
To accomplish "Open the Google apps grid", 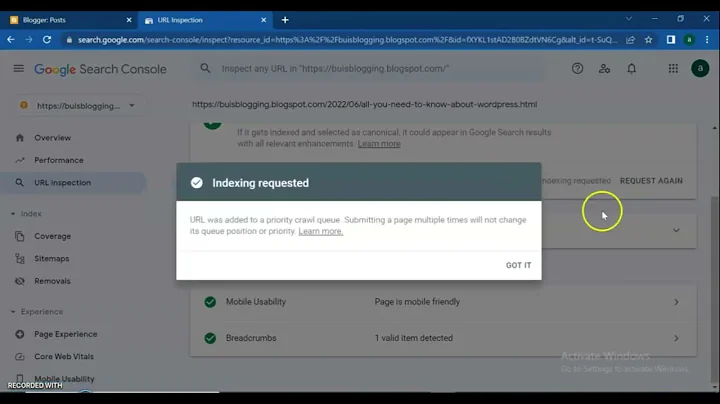I will pos(673,68).
